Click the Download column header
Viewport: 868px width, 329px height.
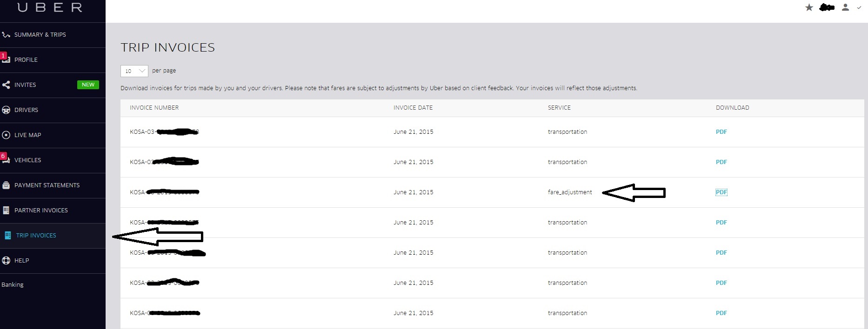click(x=732, y=108)
